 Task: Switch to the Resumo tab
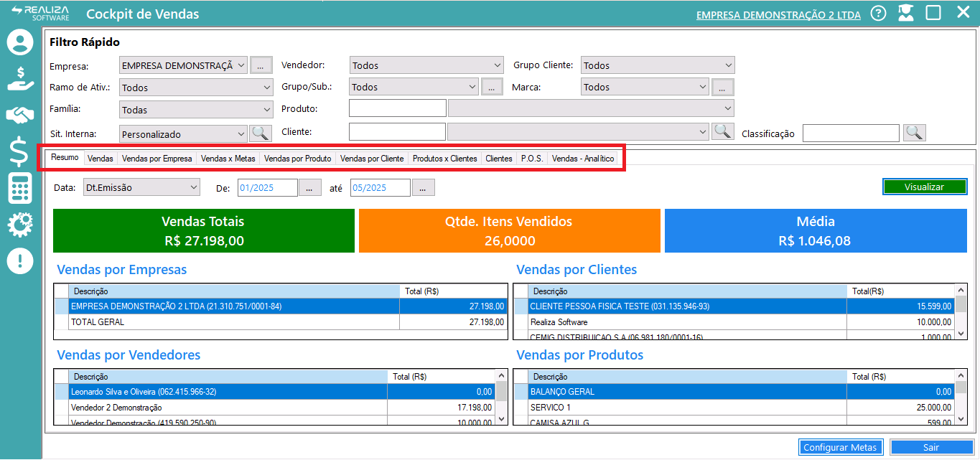point(65,157)
